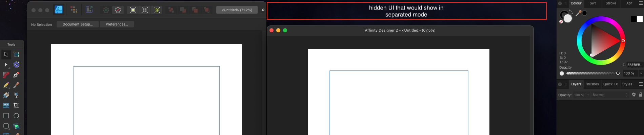Open layer blend options gear
The width and height of the screenshot is (644, 135).
click(634, 95)
